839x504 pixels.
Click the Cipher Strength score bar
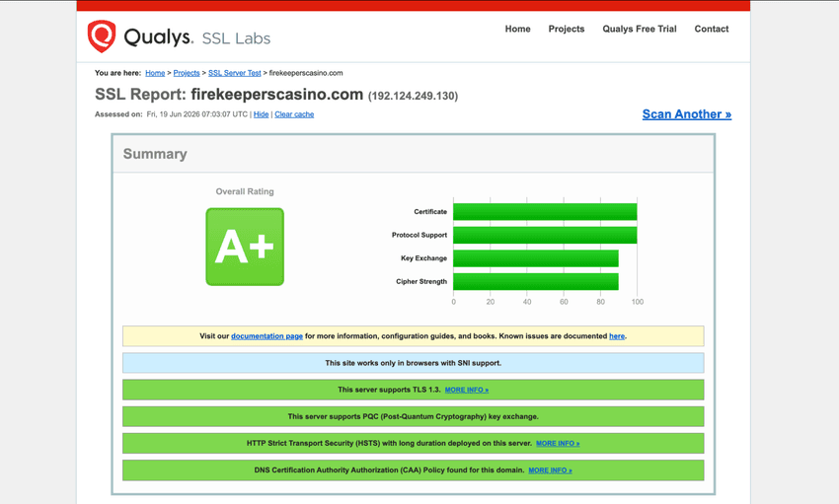click(536, 282)
